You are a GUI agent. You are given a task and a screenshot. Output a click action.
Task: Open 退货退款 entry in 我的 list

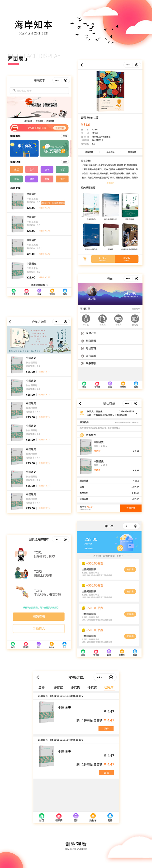coord(110,356)
